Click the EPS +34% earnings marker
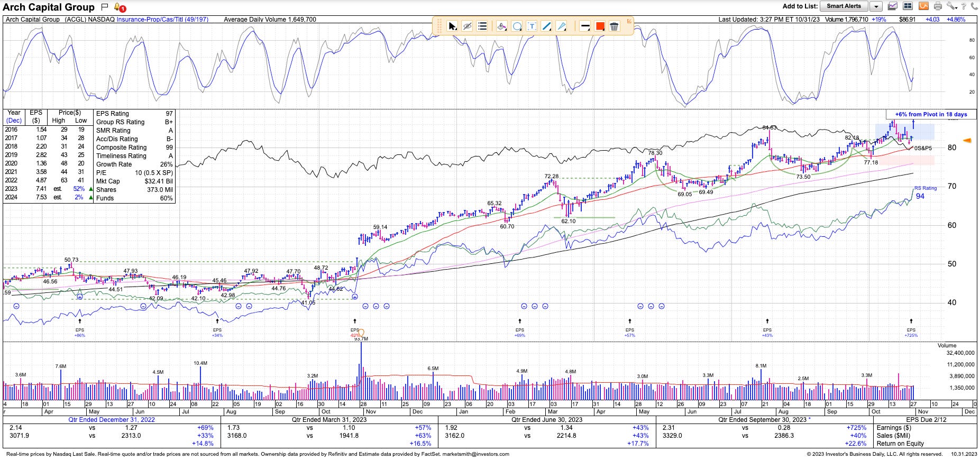The image size is (980, 460). (217, 332)
